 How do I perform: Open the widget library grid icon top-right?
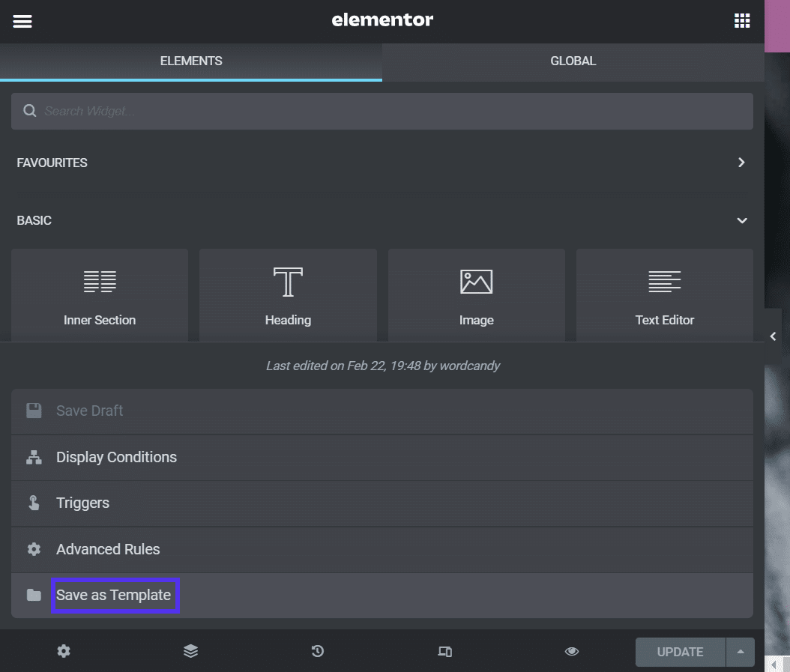(741, 20)
